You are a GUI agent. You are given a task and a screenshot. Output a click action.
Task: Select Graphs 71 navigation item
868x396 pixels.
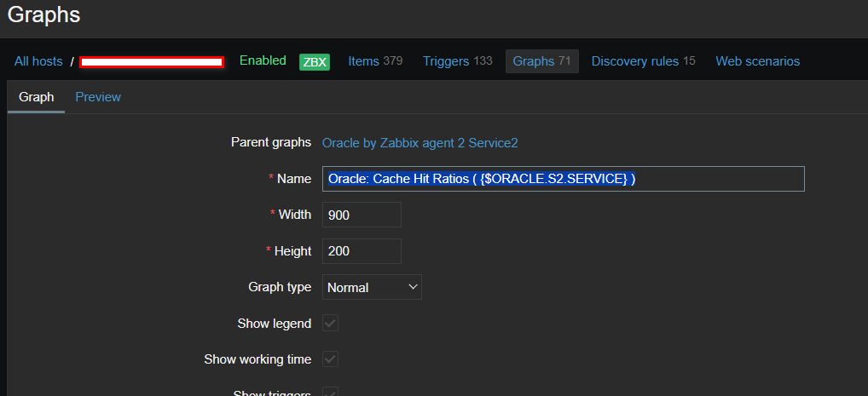point(541,61)
